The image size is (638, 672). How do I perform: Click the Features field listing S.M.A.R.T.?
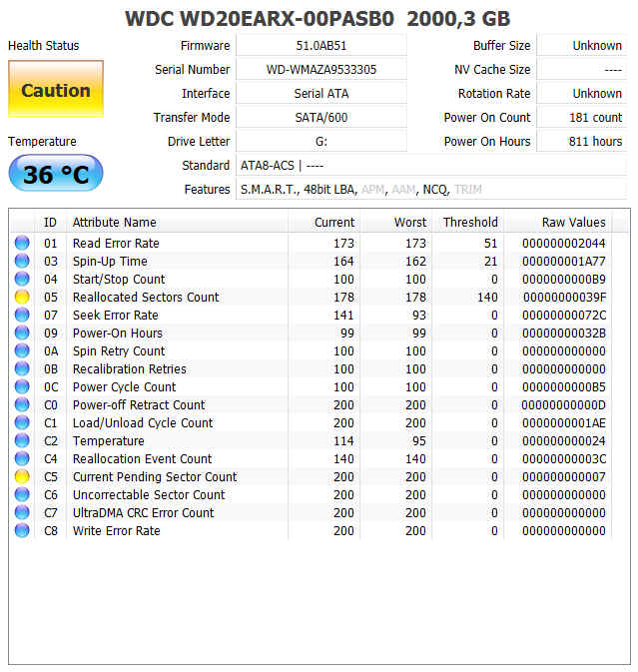tap(431, 190)
